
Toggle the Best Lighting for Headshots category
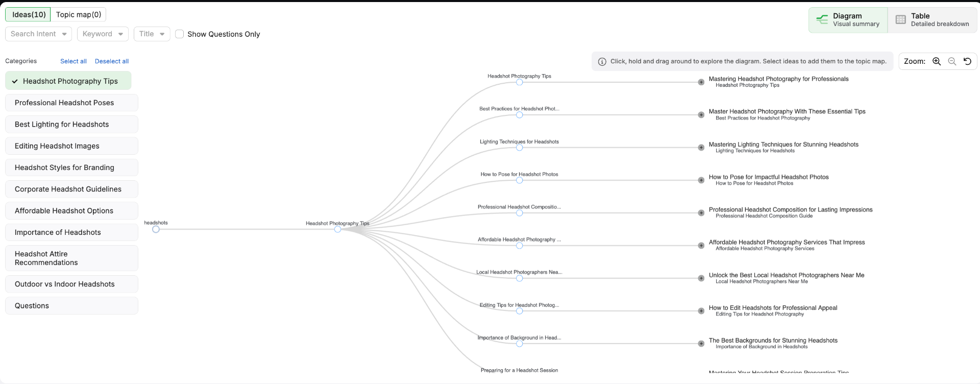point(71,124)
